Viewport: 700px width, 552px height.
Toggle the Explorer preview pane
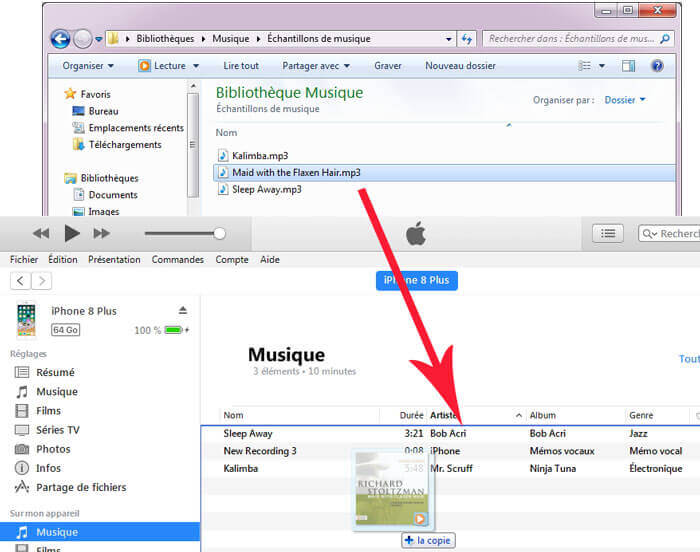628,66
